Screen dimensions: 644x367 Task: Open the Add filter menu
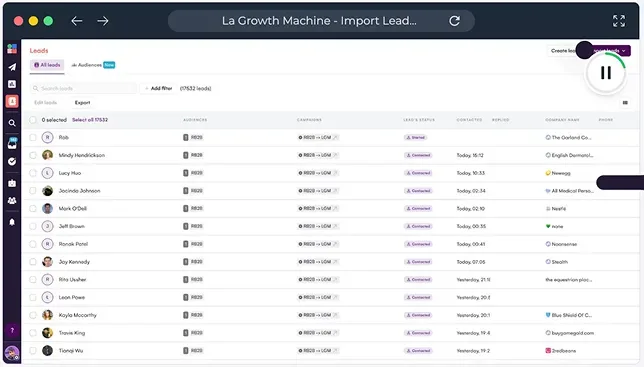(158, 88)
